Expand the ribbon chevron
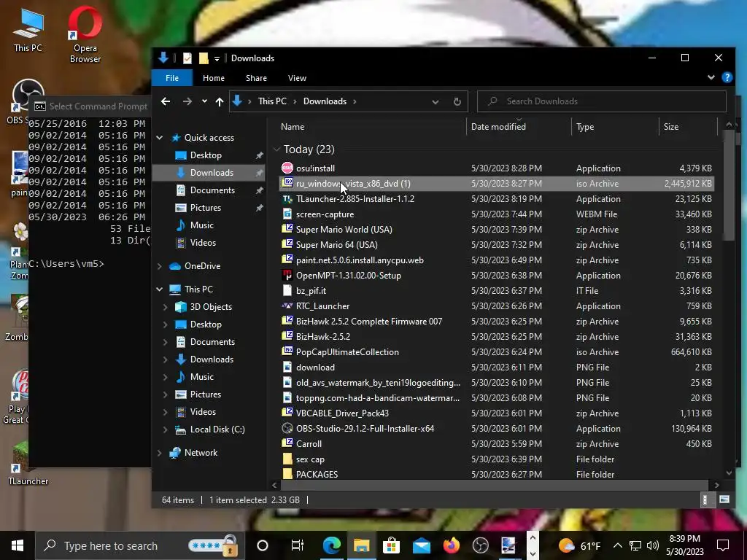747x560 pixels. pyautogui.click(x=711, y=77)
